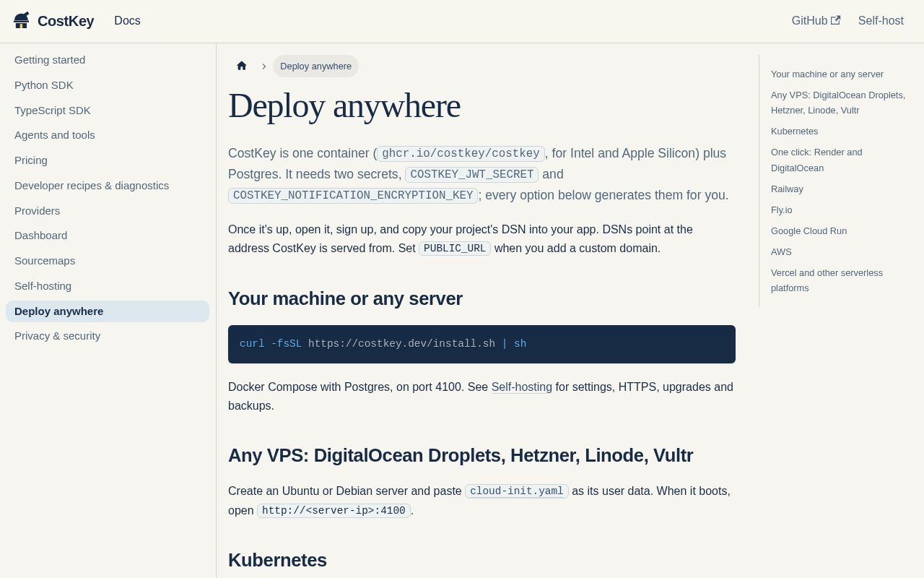The width and height of the screenshot is (924, 578).
Task: Click the http://<server-ip>:4100 code snippet
Action: 334,511
